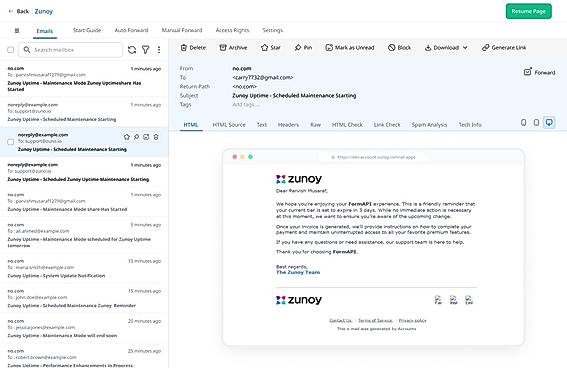Archive the open email from toolbar

click(233, 47)
